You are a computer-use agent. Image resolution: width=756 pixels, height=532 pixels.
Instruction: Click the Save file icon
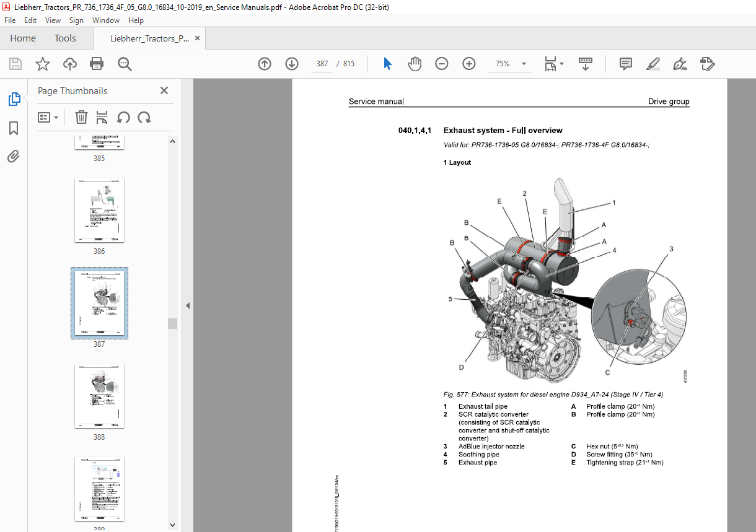pyautogui.click(x=15, y=64)
